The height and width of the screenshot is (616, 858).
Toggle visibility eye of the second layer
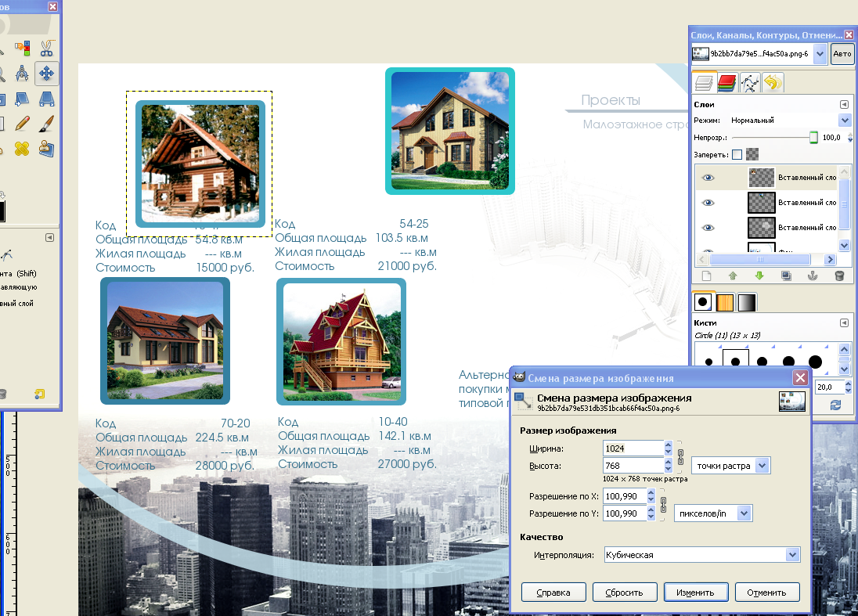tap(708, 203)
